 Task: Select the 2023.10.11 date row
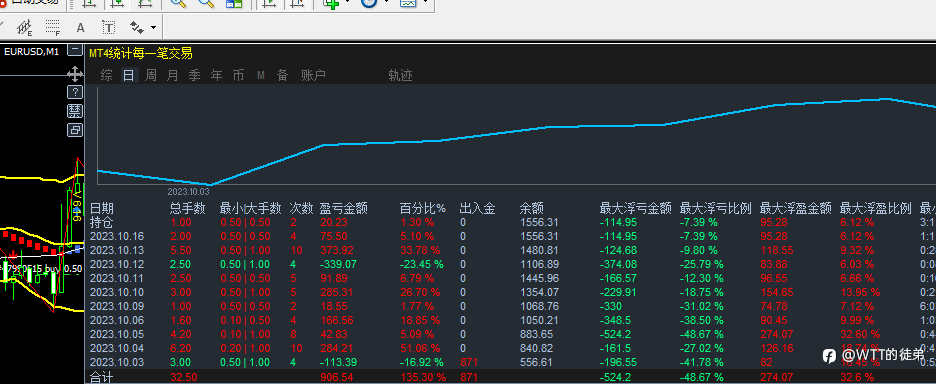117,278
